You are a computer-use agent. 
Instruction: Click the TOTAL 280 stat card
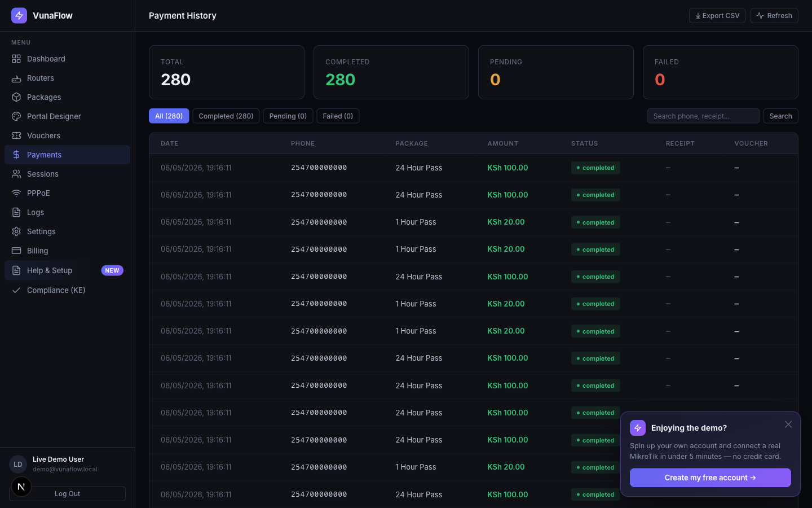click(x=227, y=72)
